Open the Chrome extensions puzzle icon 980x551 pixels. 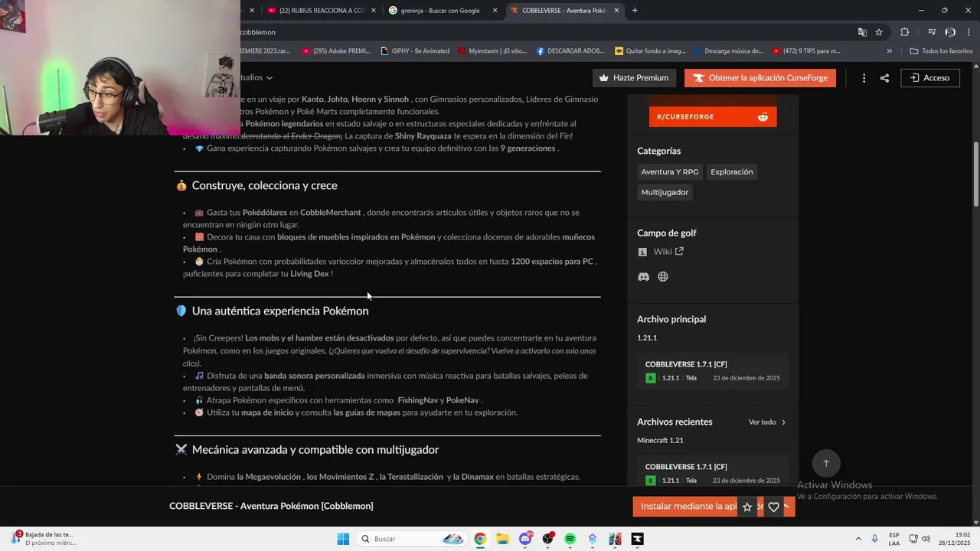pos(905,32)
